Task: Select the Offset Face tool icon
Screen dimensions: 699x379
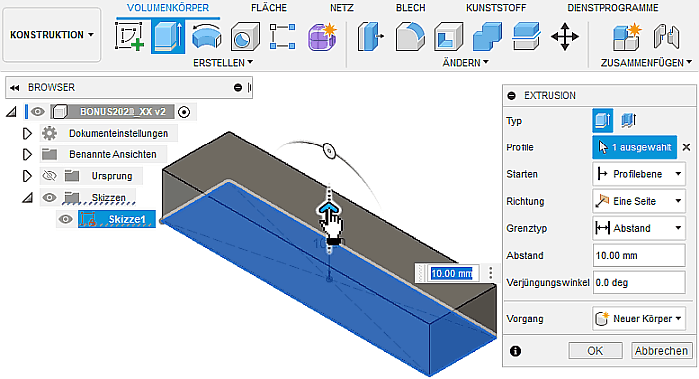Action: coord(526,37)
